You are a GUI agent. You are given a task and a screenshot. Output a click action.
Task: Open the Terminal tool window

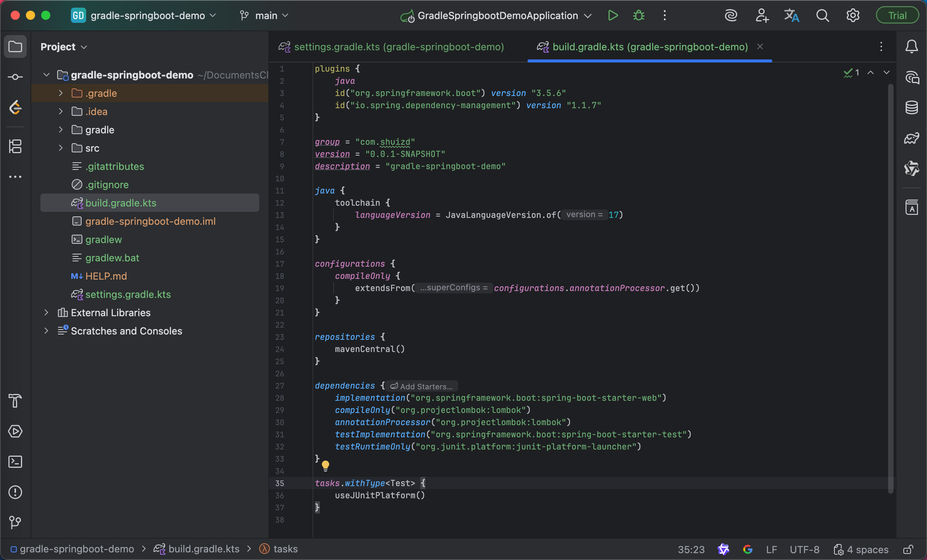pyautogui.click(x=15, y=462)
